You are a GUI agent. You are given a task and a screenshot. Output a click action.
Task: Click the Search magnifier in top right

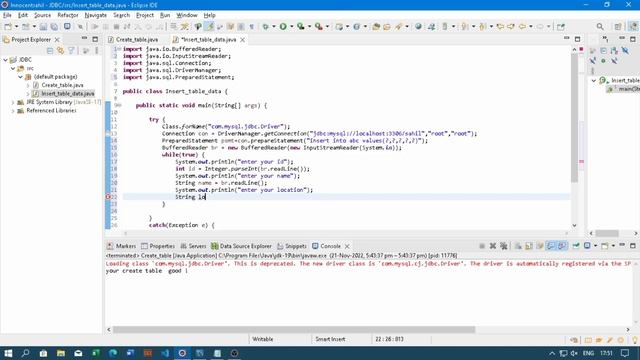pos(600,27)
